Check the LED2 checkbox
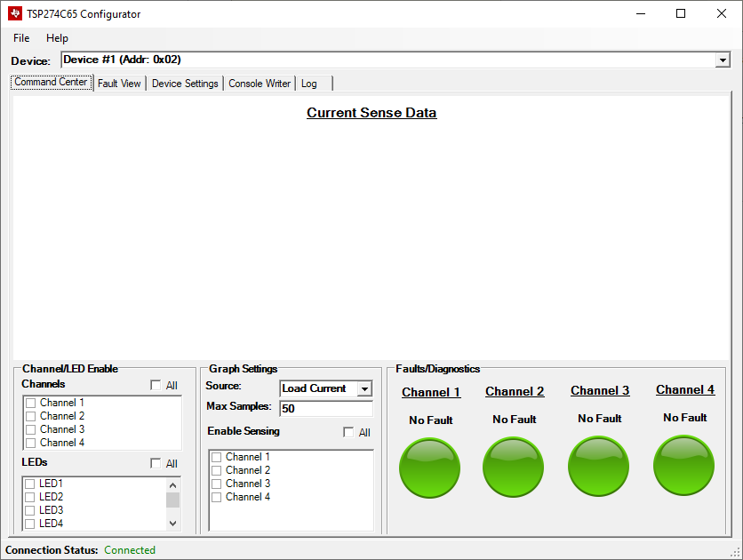Viewport: 743px width, 560px height. coord(31,497)
